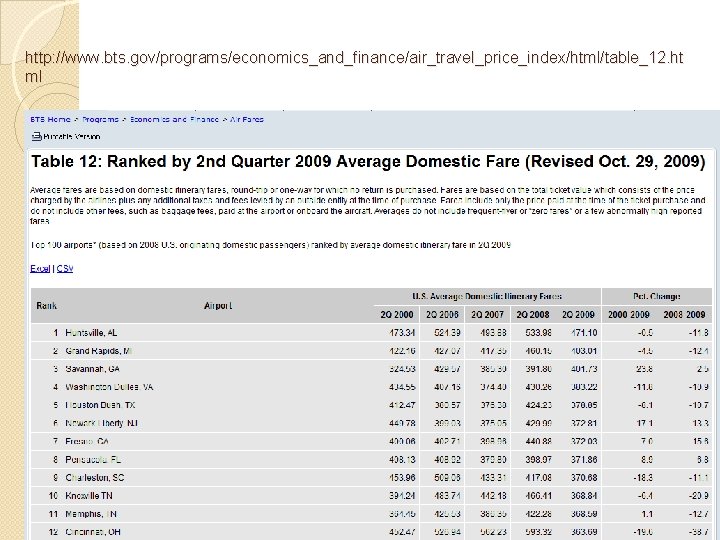Viewport: 720px width, 540px height.
Task: Select the Huntsville, AL row name
Action: pyautogui.click(x=91, y=332)
